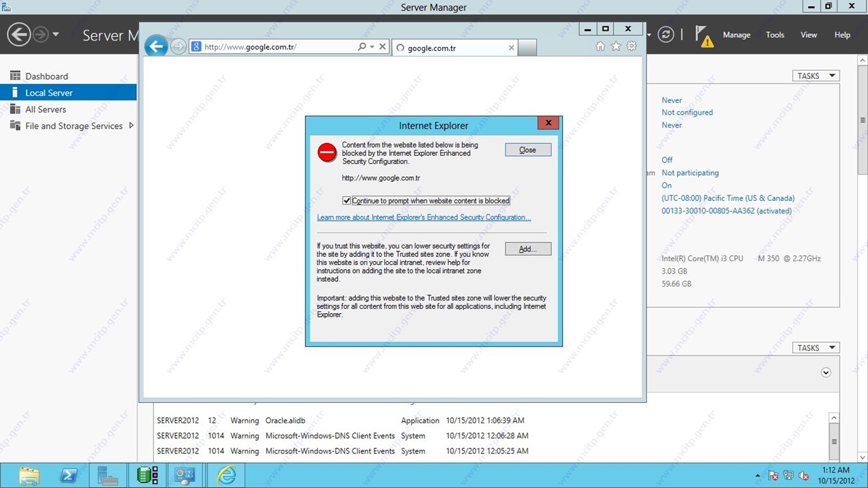Open a new blank tab
868x488 pixels.
click(x=527, y=47)
